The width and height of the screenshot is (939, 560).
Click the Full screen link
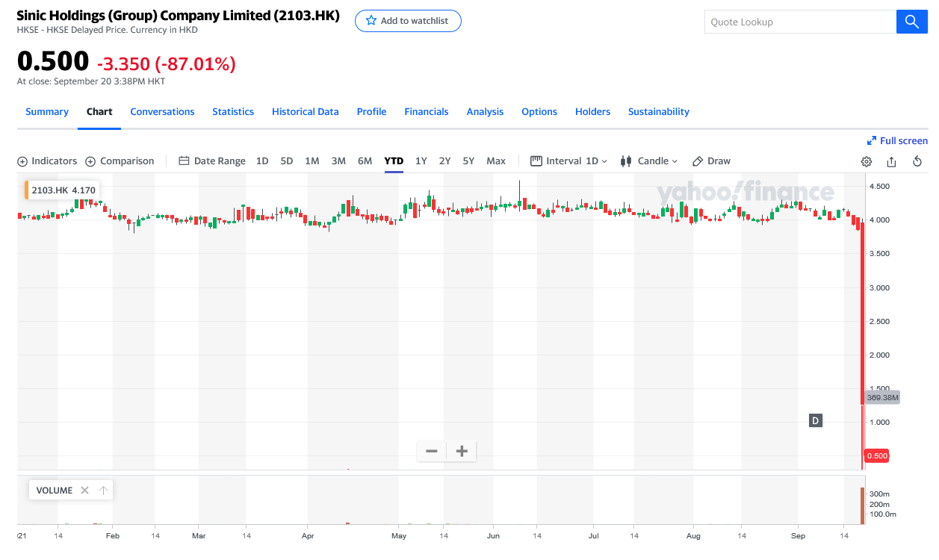point(897,140)
